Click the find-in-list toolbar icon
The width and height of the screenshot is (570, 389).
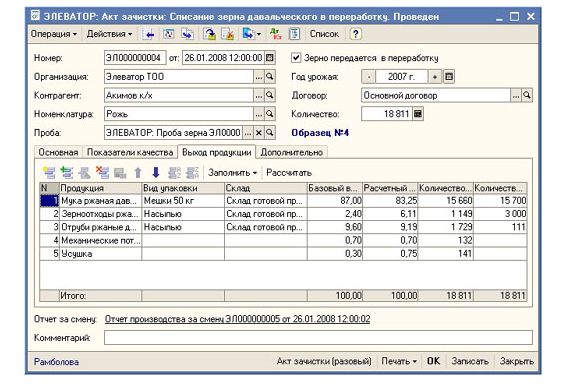click(148, 34)
